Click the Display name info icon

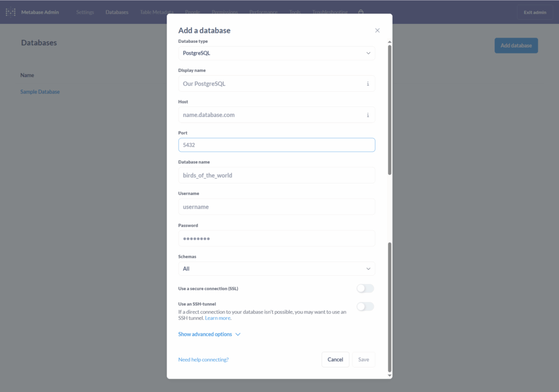tap(367, 84)
